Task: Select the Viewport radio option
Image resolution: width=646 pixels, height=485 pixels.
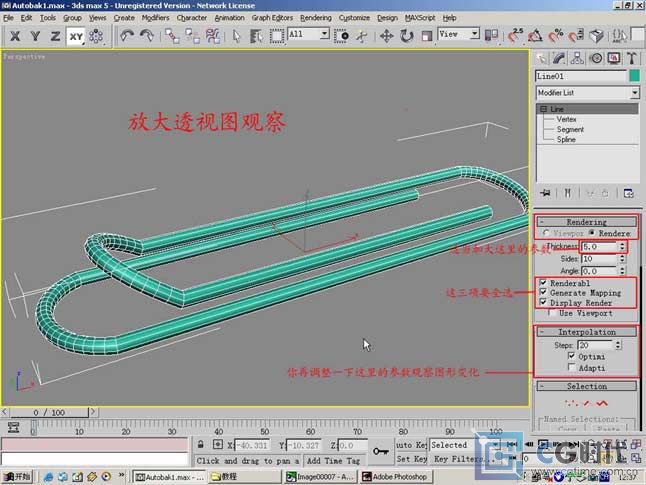Action: (546, 233)
